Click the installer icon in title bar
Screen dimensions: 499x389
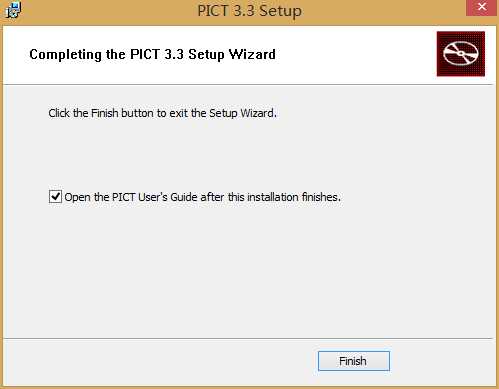[13, 10]
